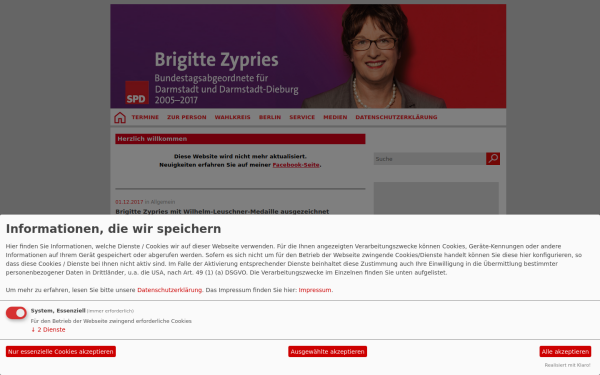The image size is (600, 375).
Task: Focus the Suche search field
Action: [430, 159]
